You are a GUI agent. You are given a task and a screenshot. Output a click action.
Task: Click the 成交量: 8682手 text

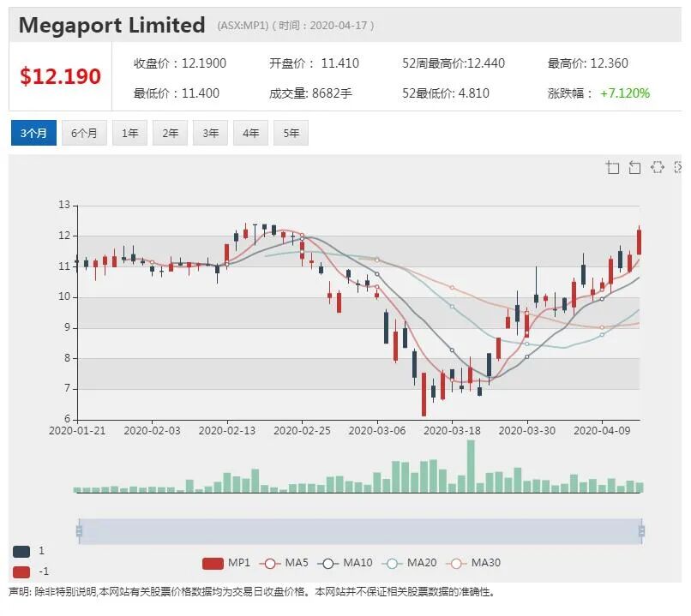tap(310, 93)
